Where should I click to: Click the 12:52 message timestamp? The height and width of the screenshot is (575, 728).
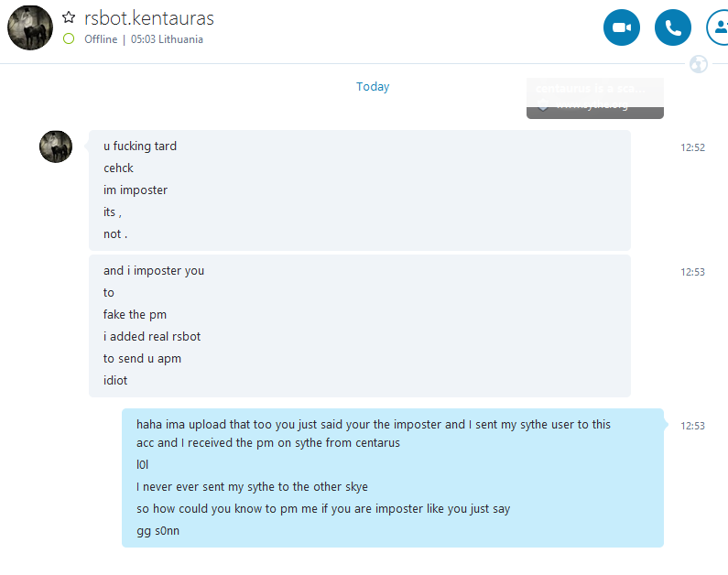[692, 147]
